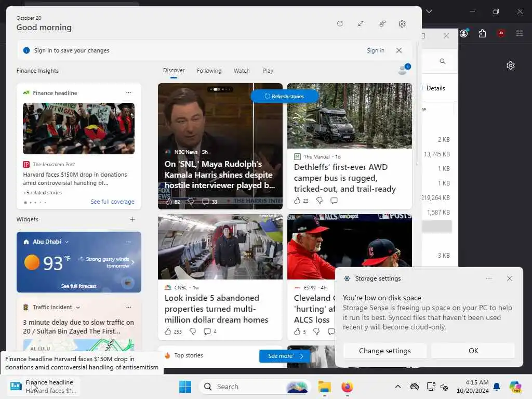The width and height of the screenshot is (532, 399).
Task: Select the Details tab in background window
Action: (x=435, y=88)
